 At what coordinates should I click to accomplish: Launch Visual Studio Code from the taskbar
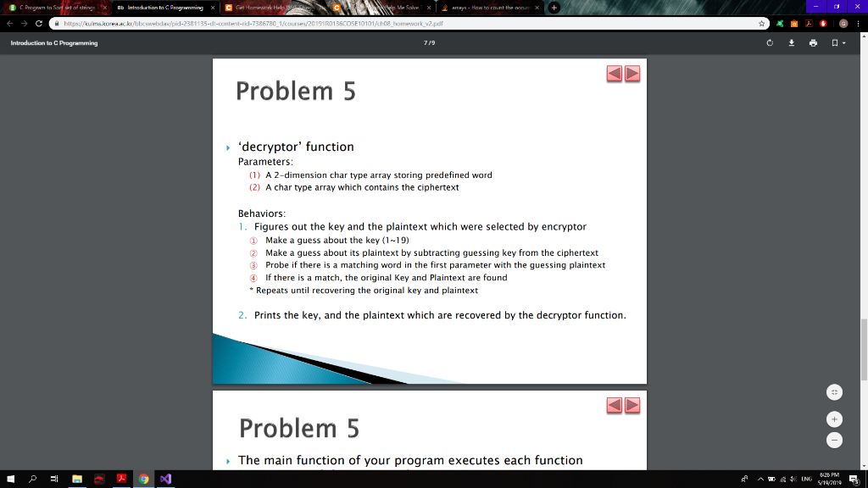(x=166, y=479)
